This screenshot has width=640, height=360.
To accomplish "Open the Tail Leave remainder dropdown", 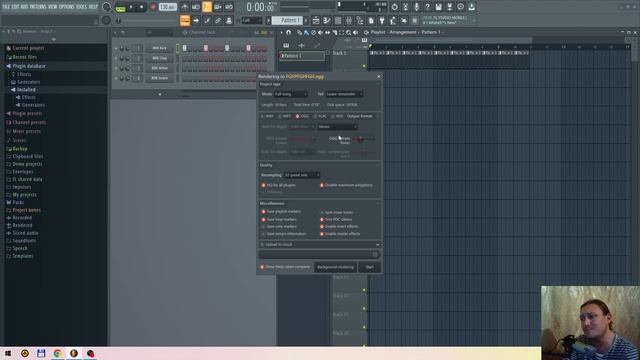I will pyautogui.click(x=344, y=94).
